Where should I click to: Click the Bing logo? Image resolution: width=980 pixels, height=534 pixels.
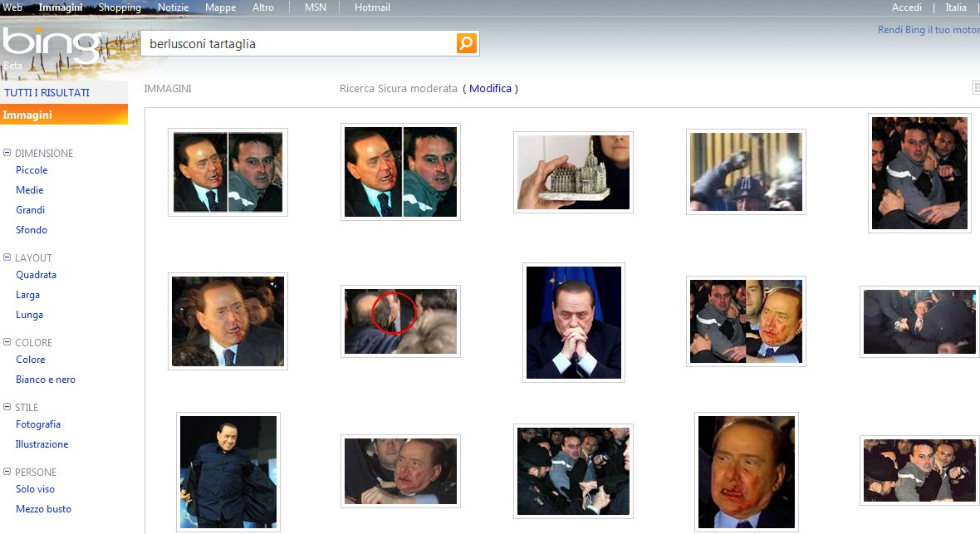click(x=50, y=43)
